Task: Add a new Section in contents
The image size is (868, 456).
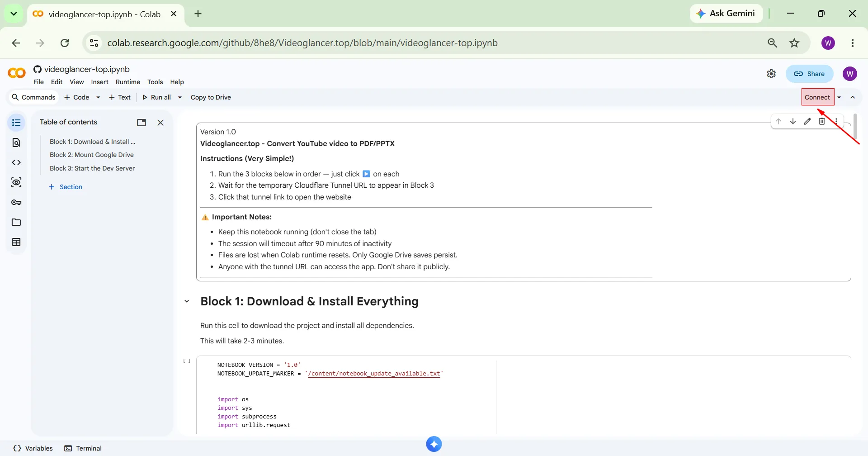Action: tap(66, 187)
